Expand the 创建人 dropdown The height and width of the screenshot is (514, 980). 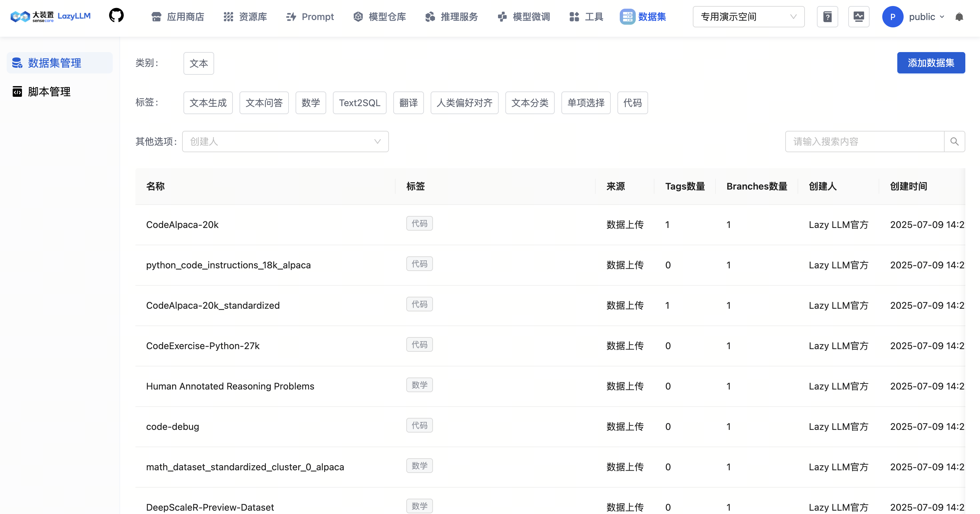click(x=285, y=142)
